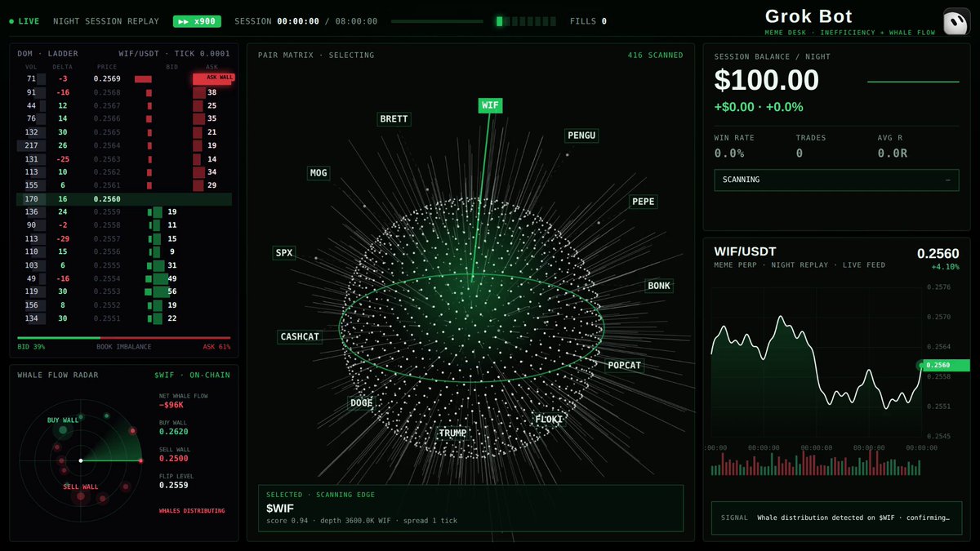Click the Avg R 0.0R value

click(x=893, y=153)
